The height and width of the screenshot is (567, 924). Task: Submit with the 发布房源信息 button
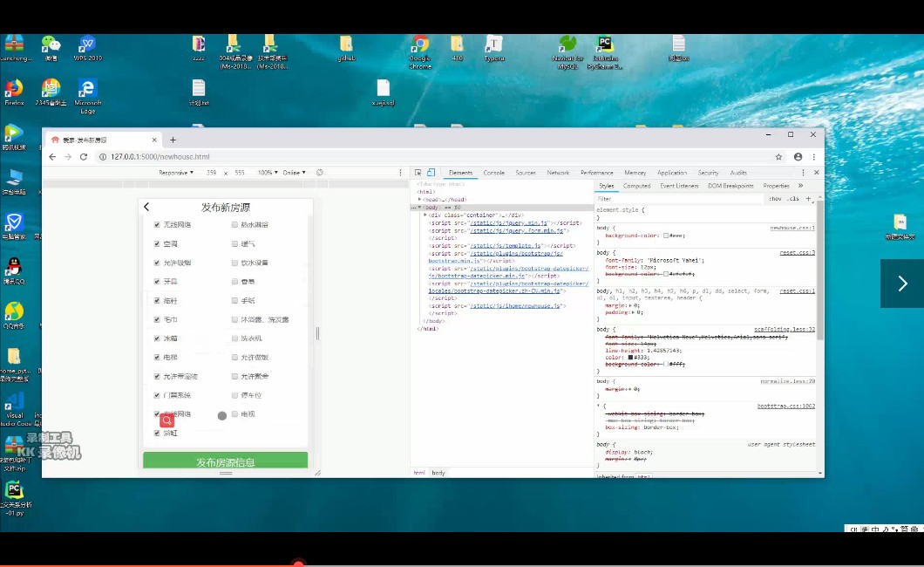pos(225,461)
